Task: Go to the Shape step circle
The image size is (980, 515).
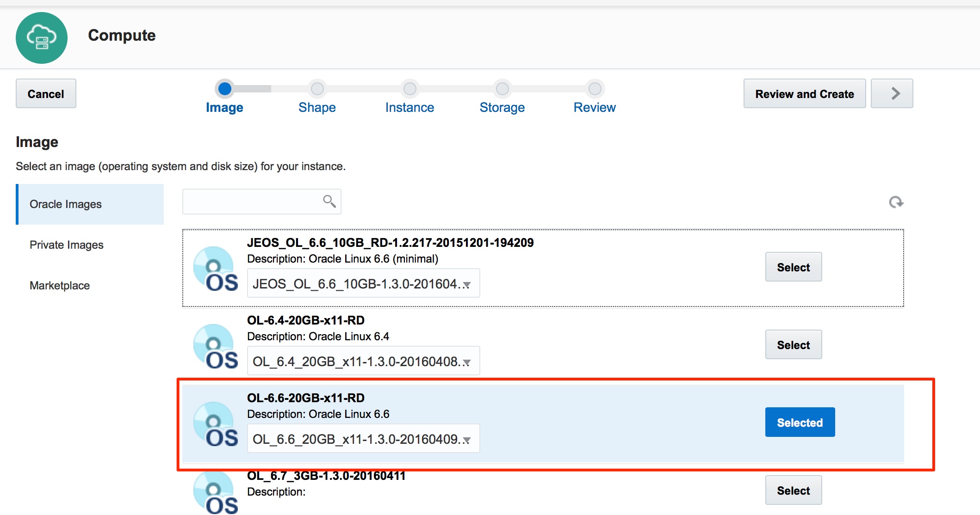Action: [317, 89]
